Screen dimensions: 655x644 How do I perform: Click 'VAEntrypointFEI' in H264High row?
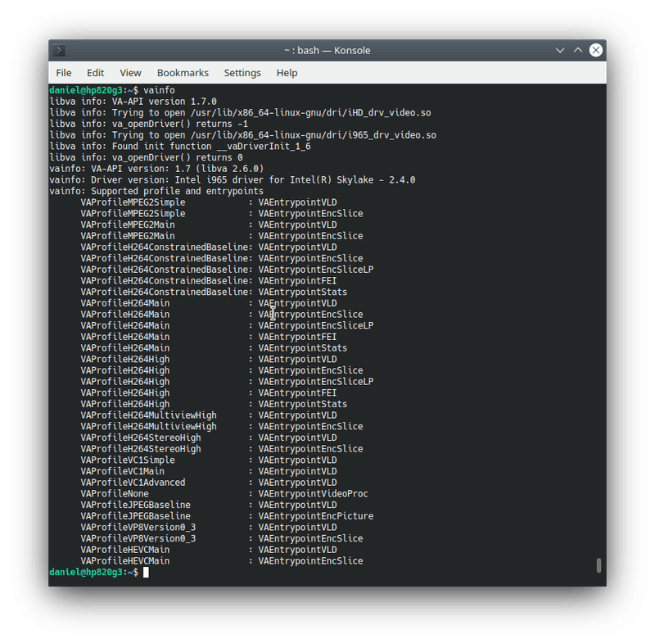point(297,392)
